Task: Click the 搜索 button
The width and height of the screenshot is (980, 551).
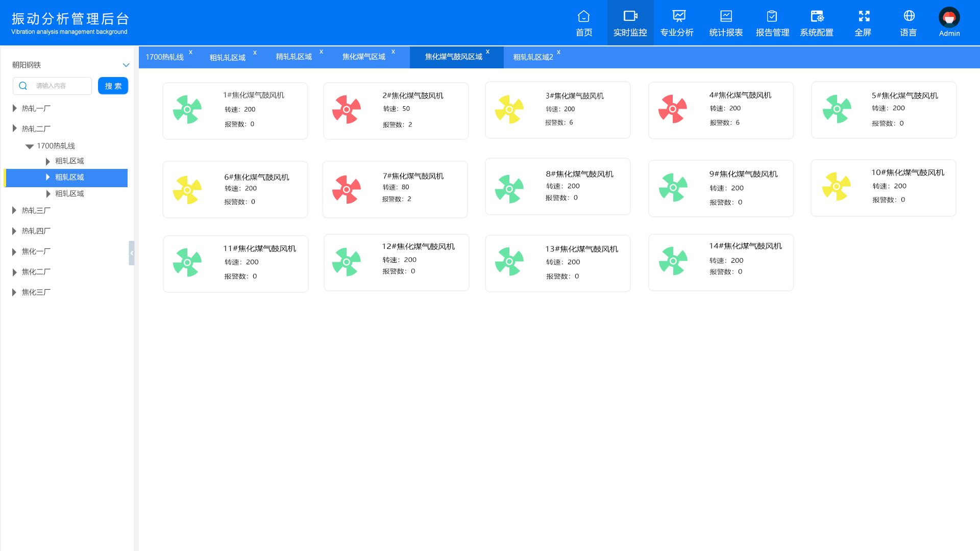Action: [113, 86]
